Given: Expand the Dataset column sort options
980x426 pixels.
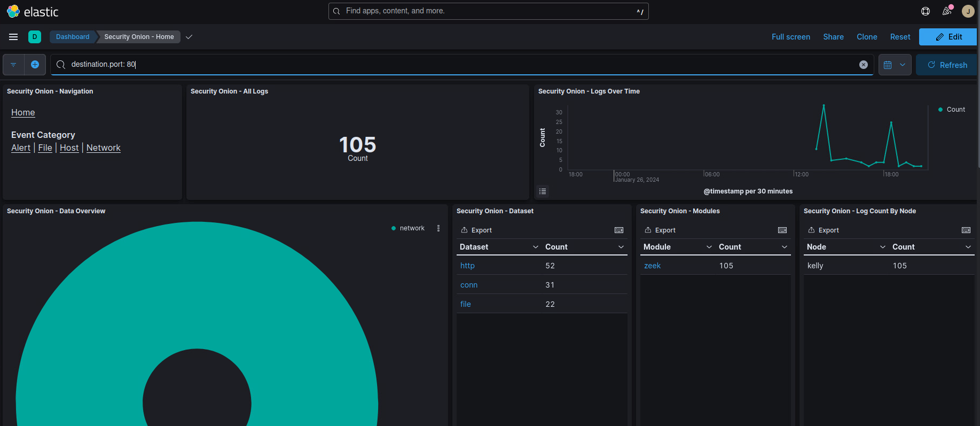Looking at the screenshot, I should [535, 247].
